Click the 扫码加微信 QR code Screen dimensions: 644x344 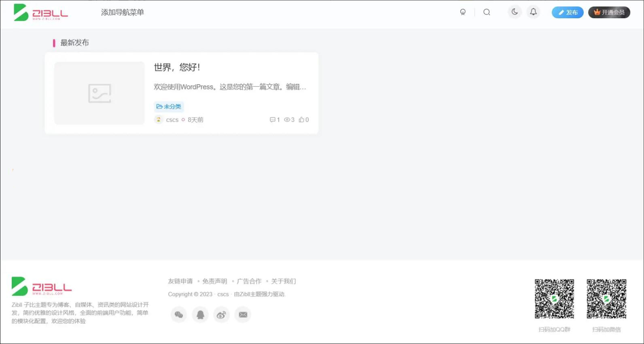click(x=606, y=299)
